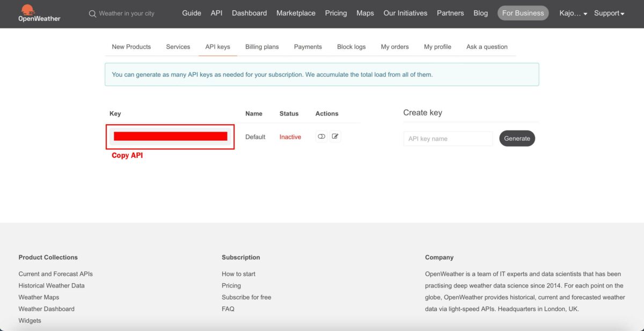Open the Current and Forecast APIs link
644x331 pixels.
click(55, 274)
